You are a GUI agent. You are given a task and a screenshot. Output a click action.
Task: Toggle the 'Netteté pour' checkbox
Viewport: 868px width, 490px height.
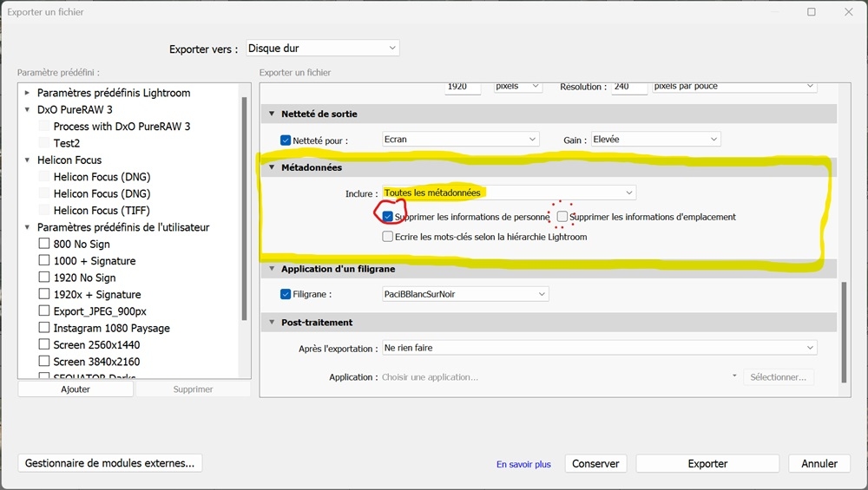(x=286, y=140)
